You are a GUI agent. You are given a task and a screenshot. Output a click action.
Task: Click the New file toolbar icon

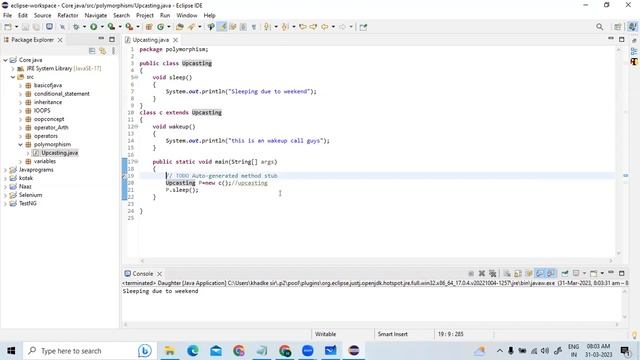point(8,27)
